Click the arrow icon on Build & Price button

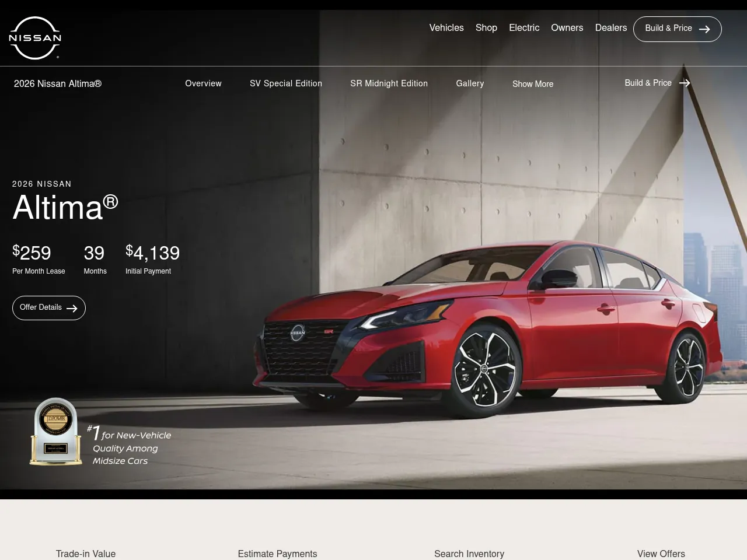(x=704, y=29)
